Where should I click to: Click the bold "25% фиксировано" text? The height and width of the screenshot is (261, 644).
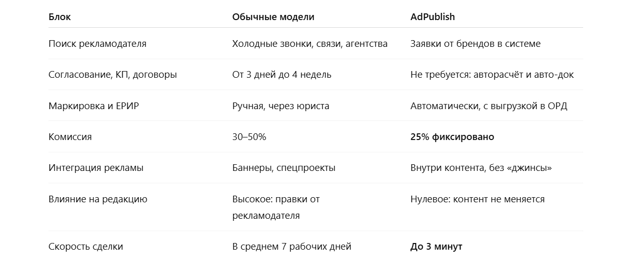tap(452, 137)
